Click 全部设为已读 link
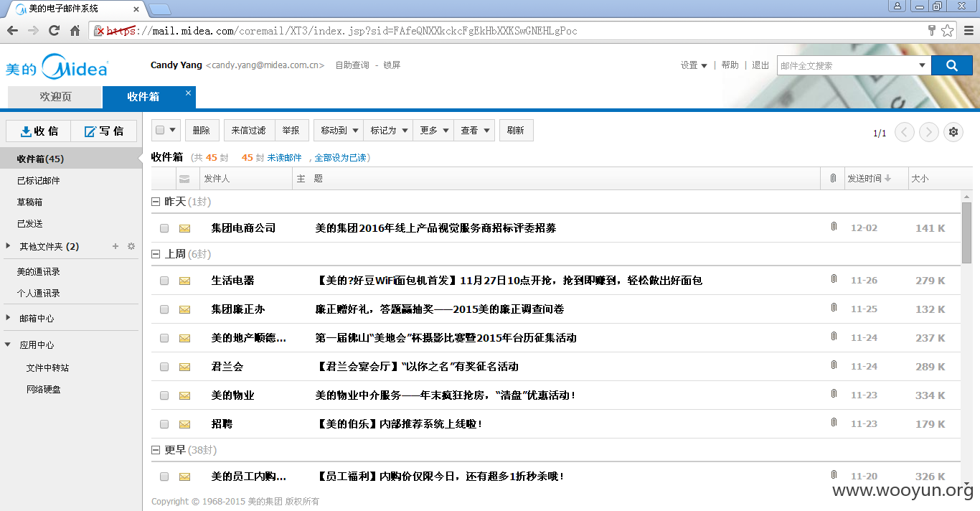The width and height of the screenshot is (980, 511). pos(342,158)
